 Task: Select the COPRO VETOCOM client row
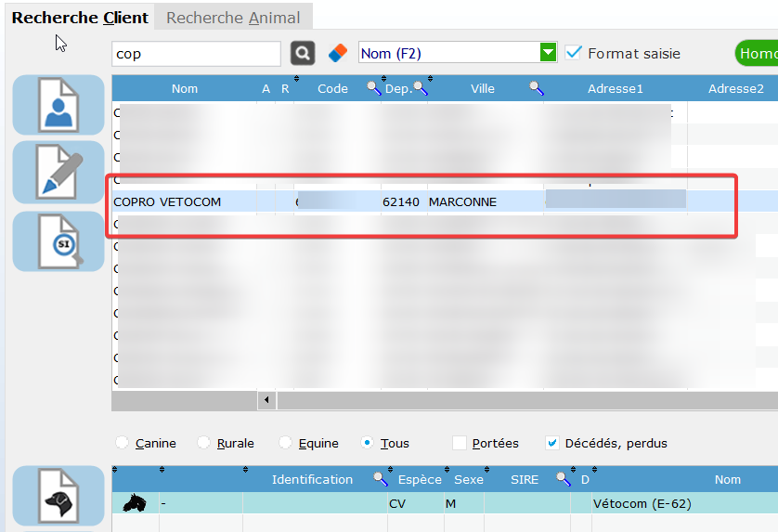167,201
